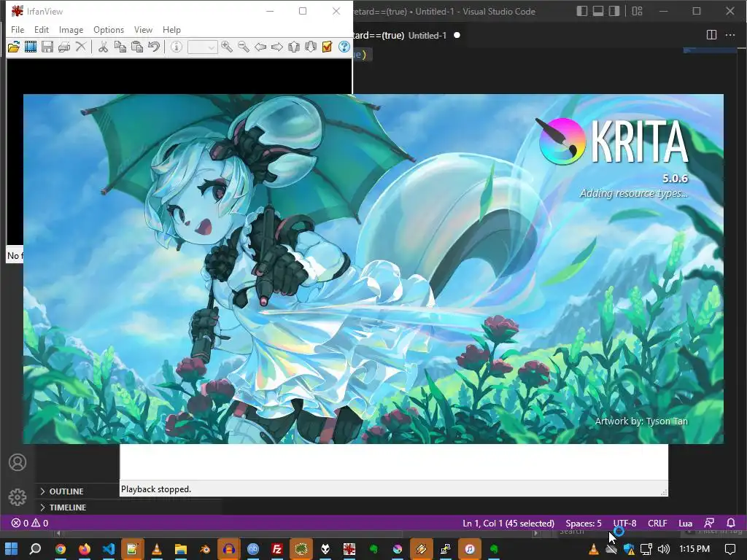Viewport: 747px width, 560px height.
Task: Open the Image information icon in IrfanView
Action: point(177,47)
